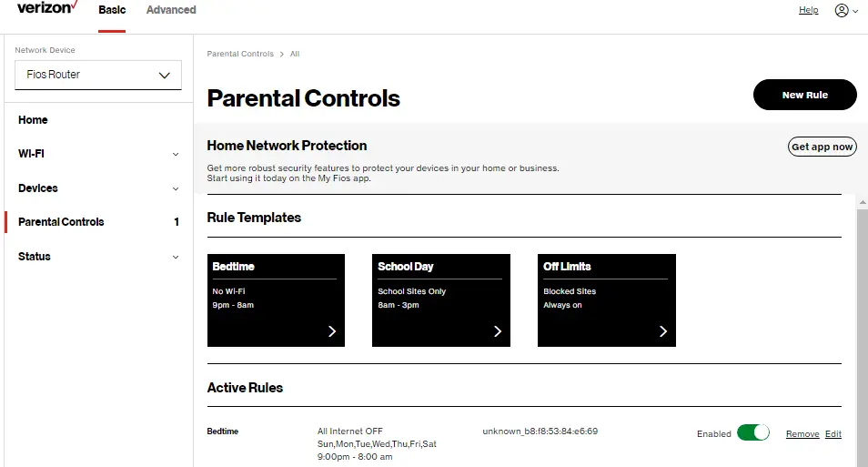This screenshot has height=467, width=868.
Task: Click the All Internet OFF text
Action: (350, 431)
